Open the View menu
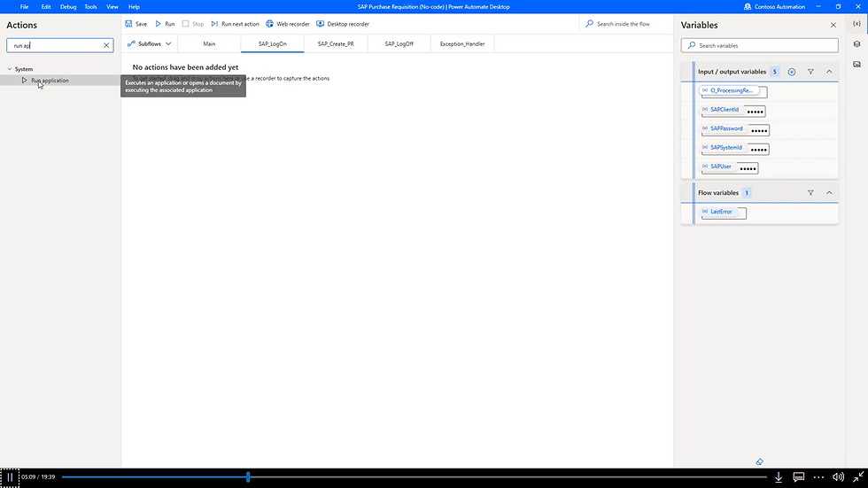Viewport: 868px width, 488px height. coord(112,6)
